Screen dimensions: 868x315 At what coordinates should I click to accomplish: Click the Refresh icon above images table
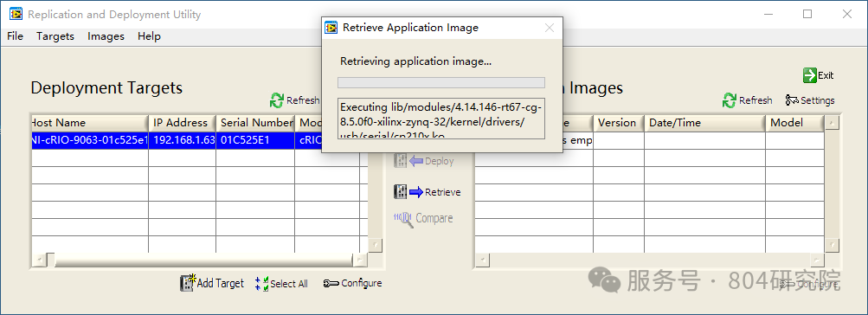coord(730,100)
